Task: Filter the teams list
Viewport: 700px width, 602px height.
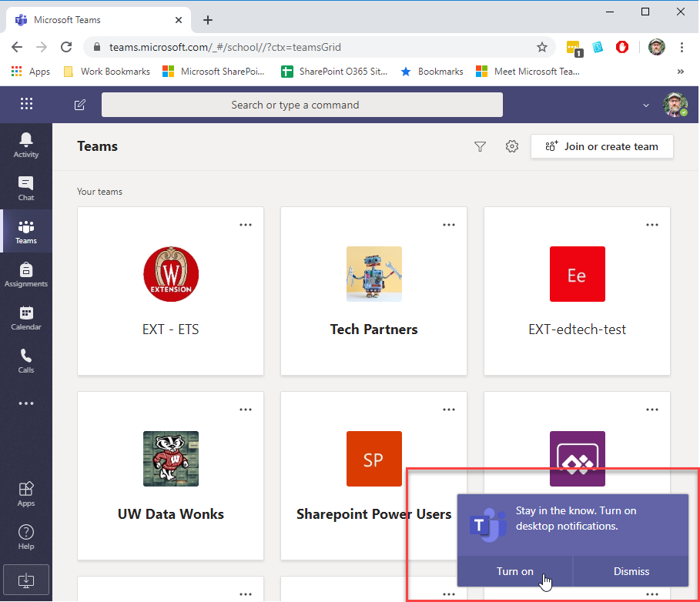Action: tap(480, 146)
